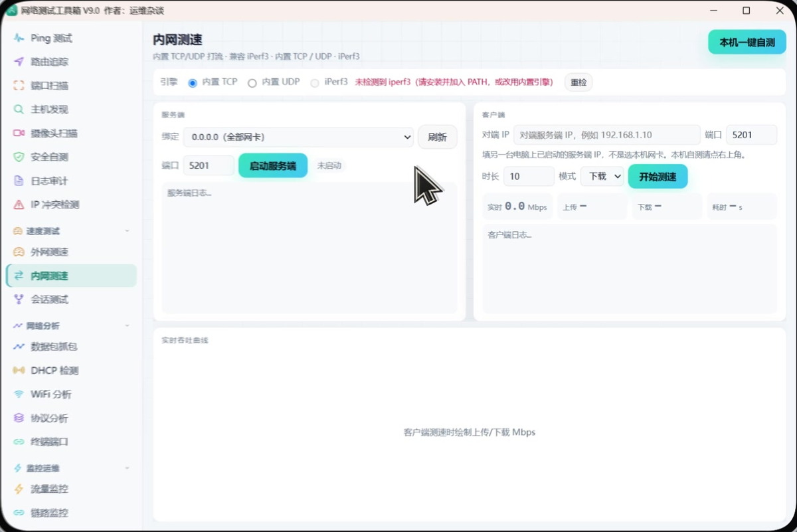Collapse the 监控运维 sidebar section
797x532 pixels.
pos(127,468)
